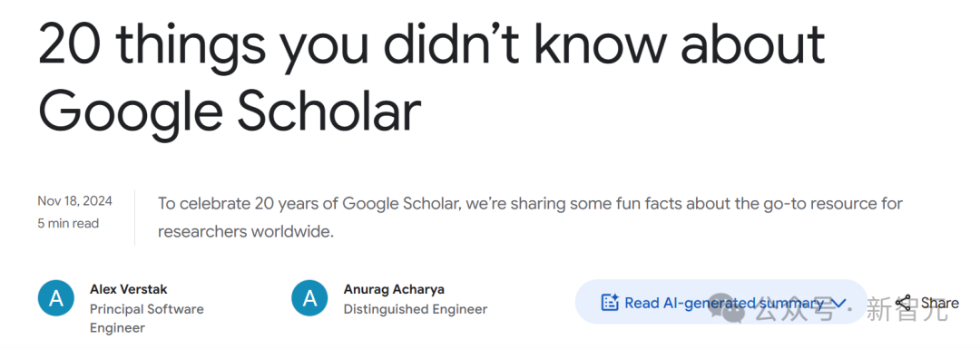Image resolution: width=980 pixels, height=349 pixels.
Task: Click Anurag Acharya's round avatar icon
Action: coord(309,298)
